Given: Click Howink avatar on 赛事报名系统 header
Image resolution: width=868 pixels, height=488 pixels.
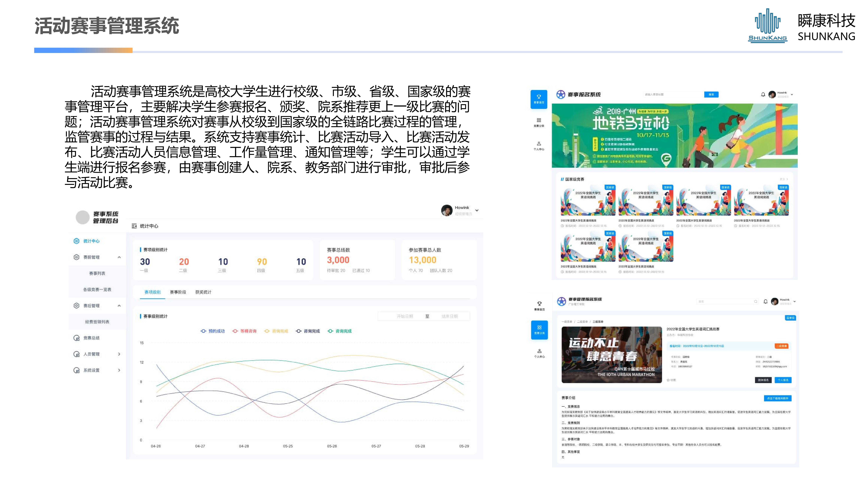Looking at the screenshot, I should (772, 95).
